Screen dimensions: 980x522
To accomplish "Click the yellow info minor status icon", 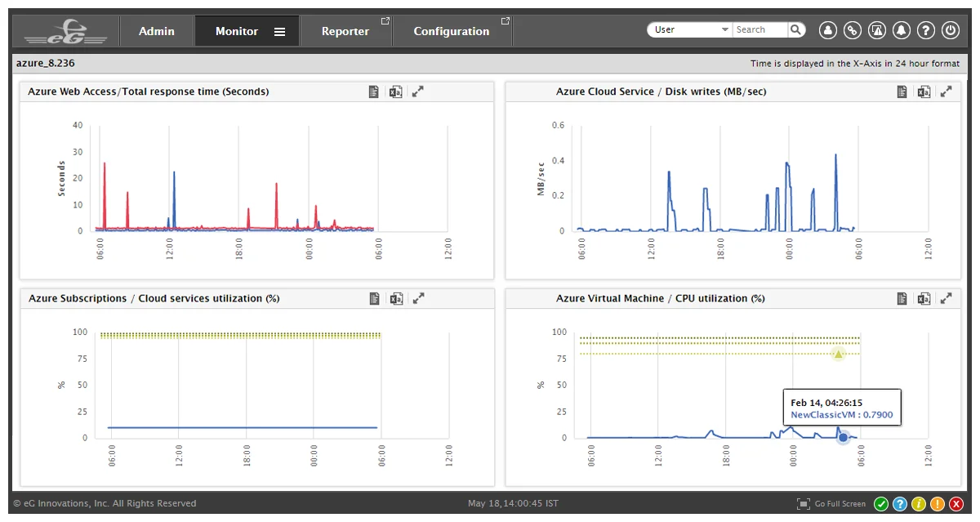I will click(x=919, y=504).
